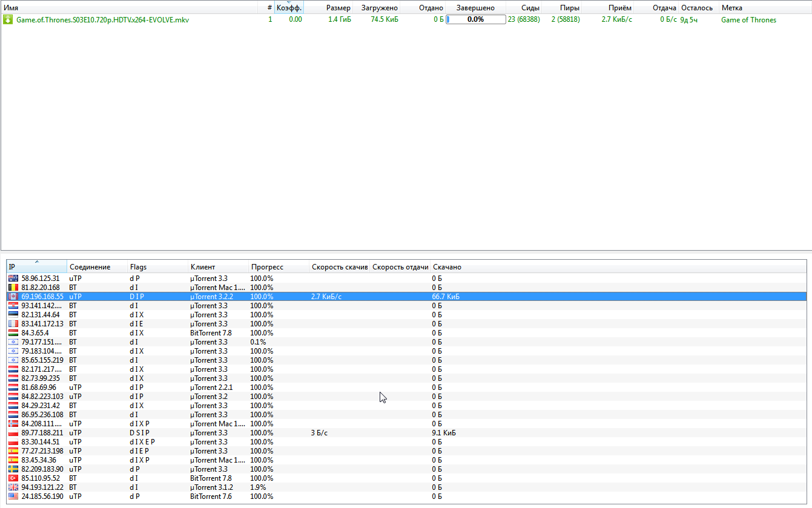Screen dimensions: 812x508
Task: Click the flag icon beside 89.77.188.211
Action: tap(13, 433)
